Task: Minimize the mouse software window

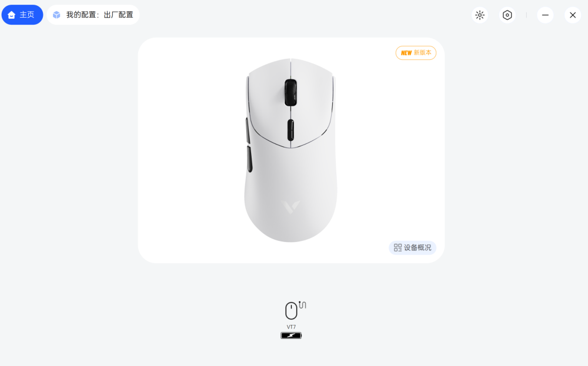Action: pos(545,15)
